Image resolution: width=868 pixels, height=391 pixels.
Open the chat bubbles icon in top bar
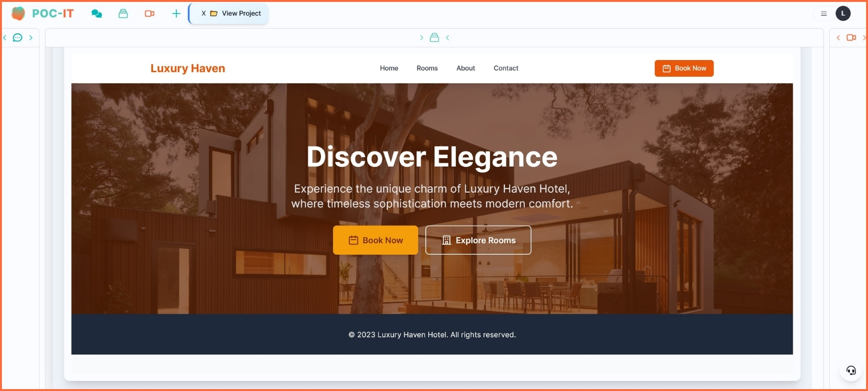click(x=96, y=13)
